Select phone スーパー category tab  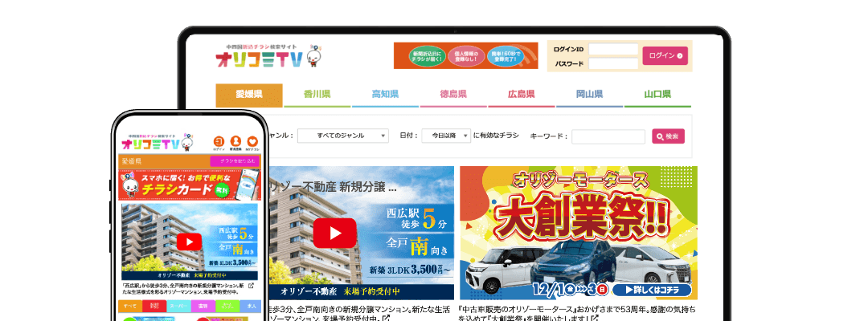click(178, 306)
